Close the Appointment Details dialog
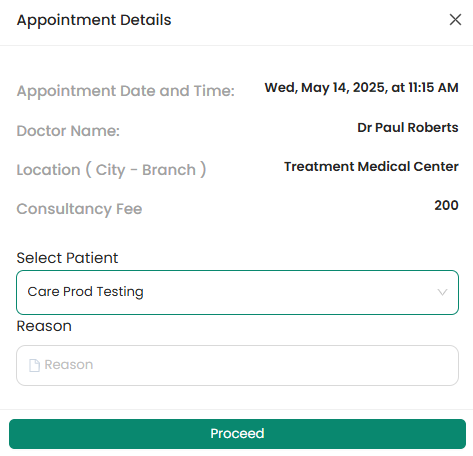The image size is (473, 456). pos(455,20)
